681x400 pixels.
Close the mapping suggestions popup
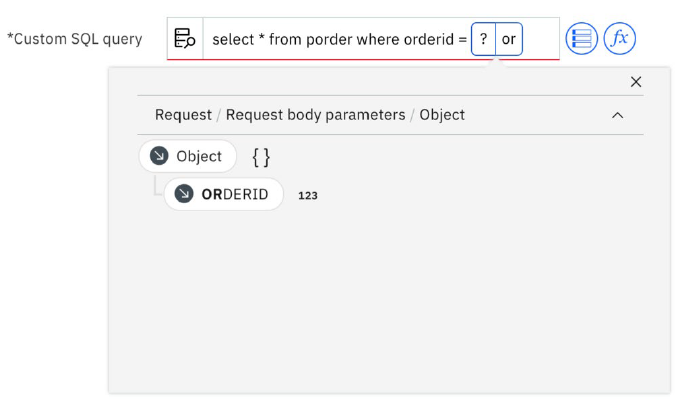[636, 82]
